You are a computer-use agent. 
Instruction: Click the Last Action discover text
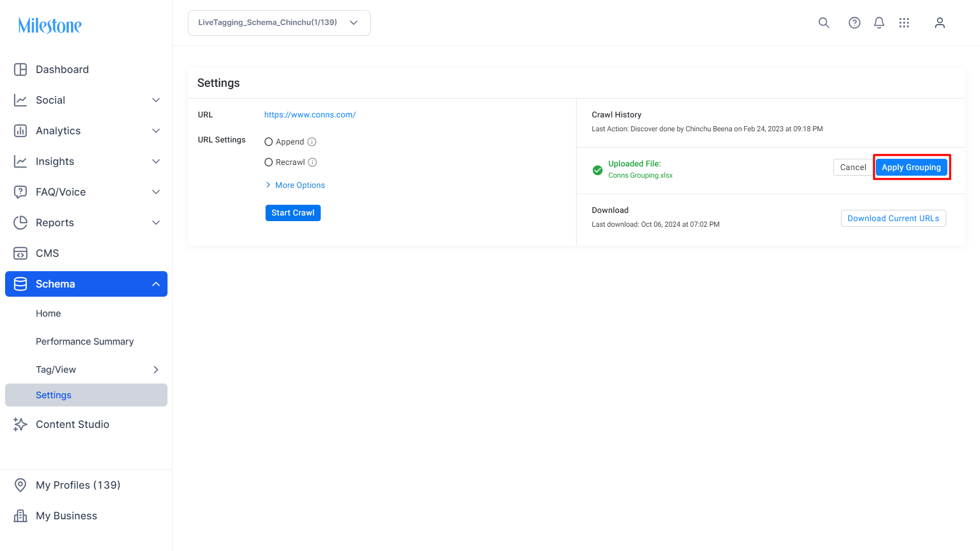[x=707, y=129]
